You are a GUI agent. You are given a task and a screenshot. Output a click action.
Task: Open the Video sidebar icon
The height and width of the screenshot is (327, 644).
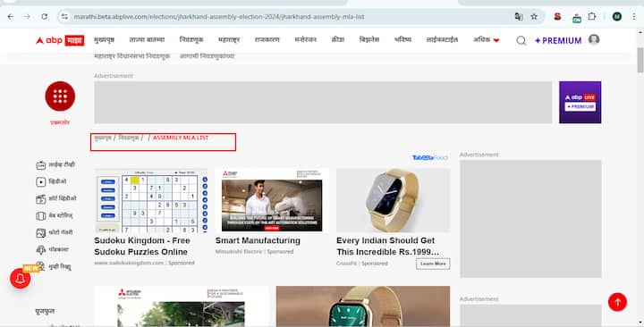tap(40, 181)
